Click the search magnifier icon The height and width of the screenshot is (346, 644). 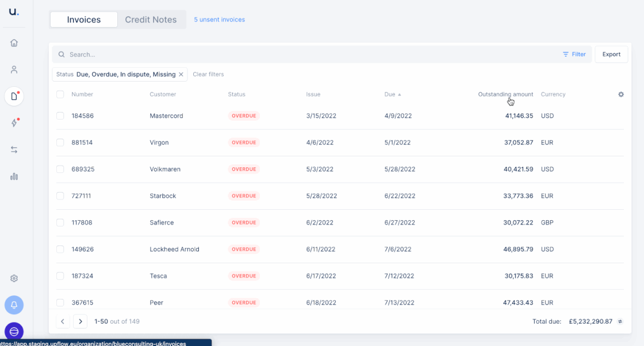coord(62,54)
